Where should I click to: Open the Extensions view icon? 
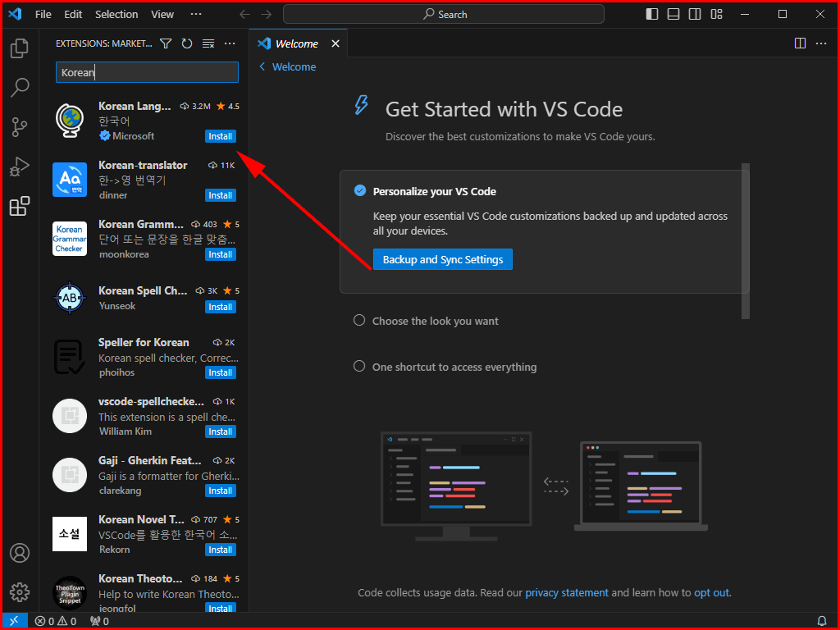pyautogui.click(x=20, y=206)
